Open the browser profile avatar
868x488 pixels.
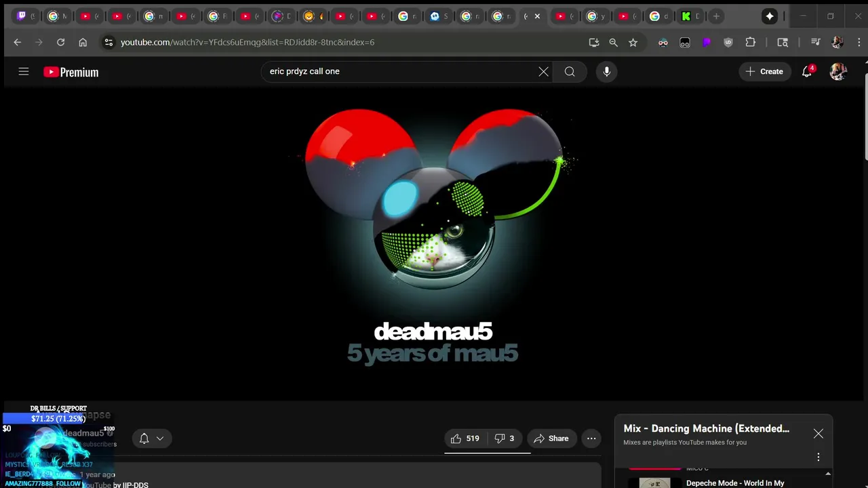(x=837, y=42)
